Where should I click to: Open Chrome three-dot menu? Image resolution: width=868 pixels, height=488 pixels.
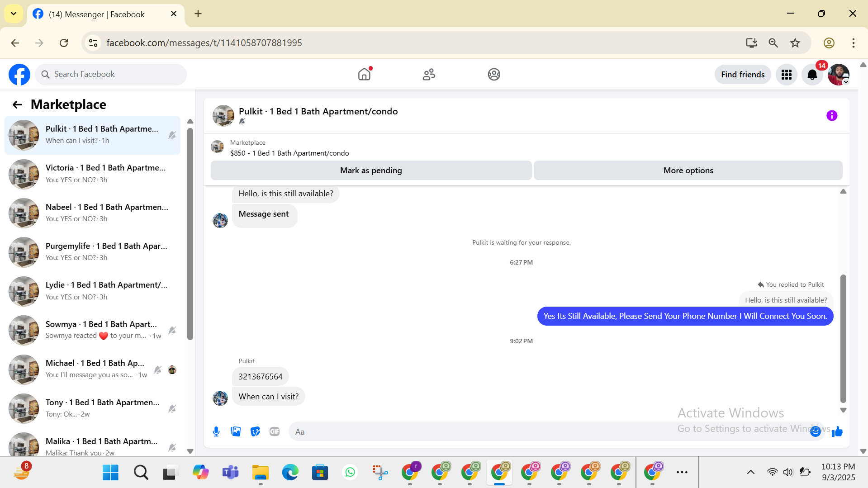tap(854, 43)
